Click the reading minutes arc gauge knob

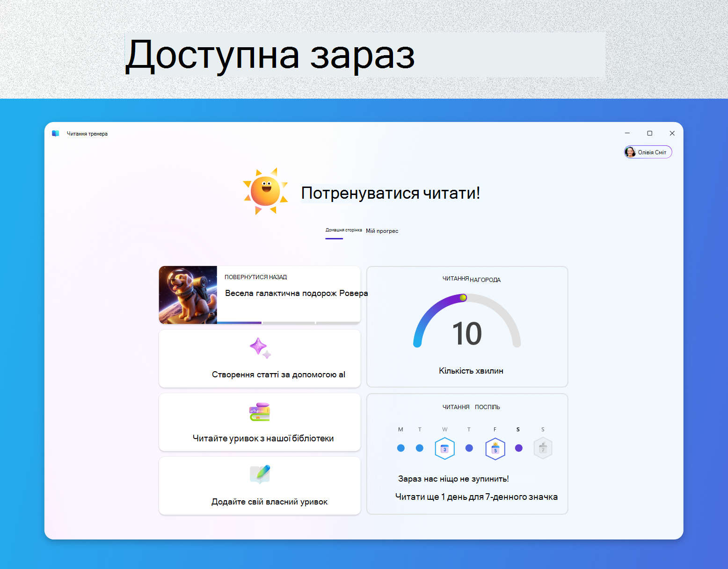[463, 297]
